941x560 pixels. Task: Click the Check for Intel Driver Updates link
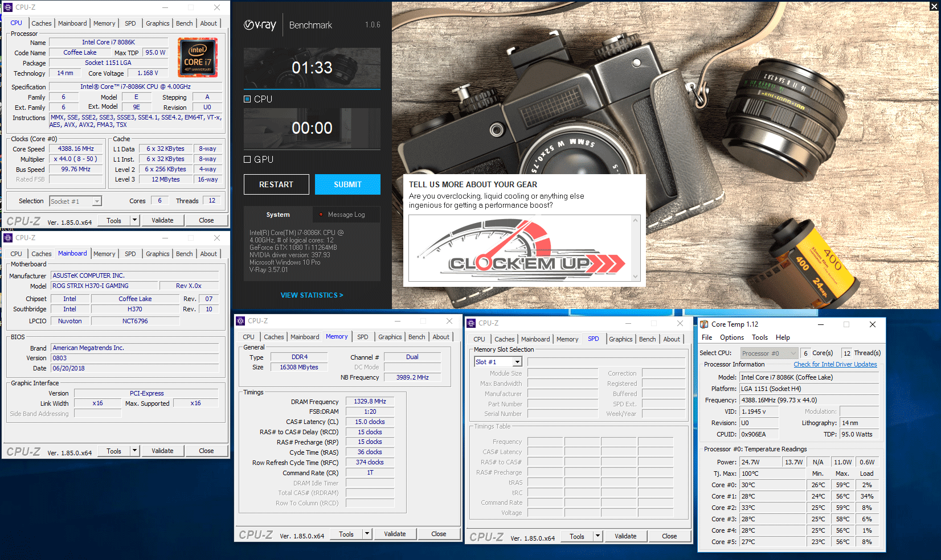[x=835, y=364]
